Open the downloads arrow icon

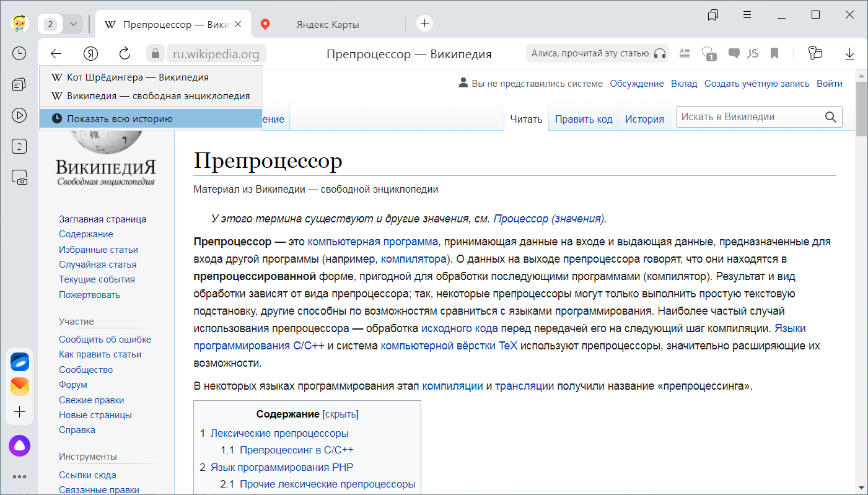(849, 54)
